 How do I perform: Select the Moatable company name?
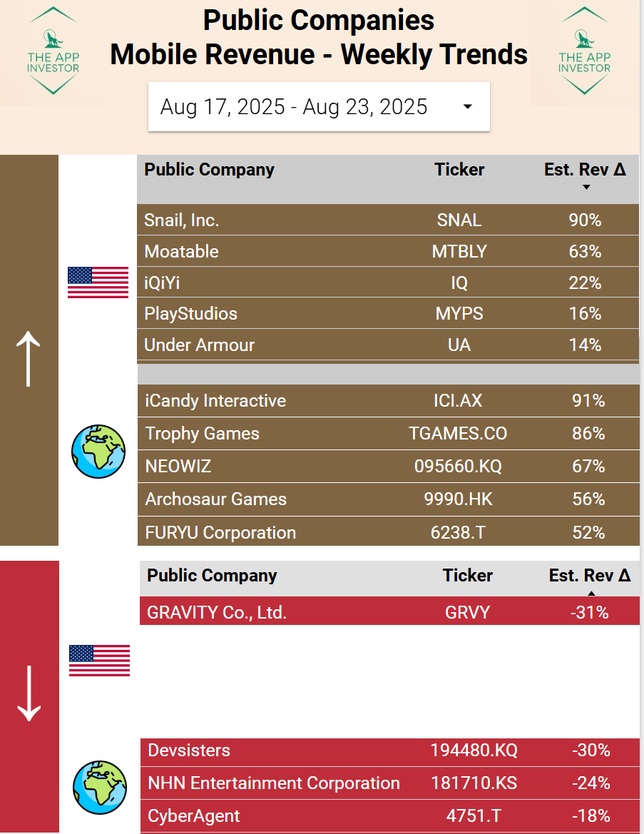tap(181, 251)
